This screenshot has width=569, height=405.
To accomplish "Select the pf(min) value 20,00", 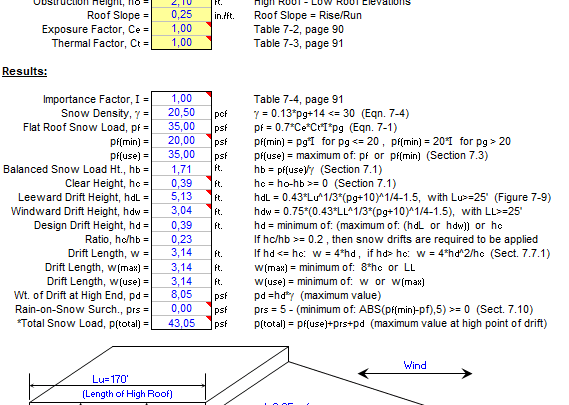I will point(181,141).
